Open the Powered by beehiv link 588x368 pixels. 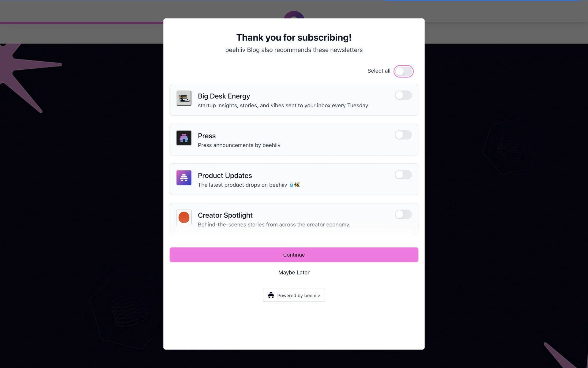pyautogui.click(x=294, y=295)
